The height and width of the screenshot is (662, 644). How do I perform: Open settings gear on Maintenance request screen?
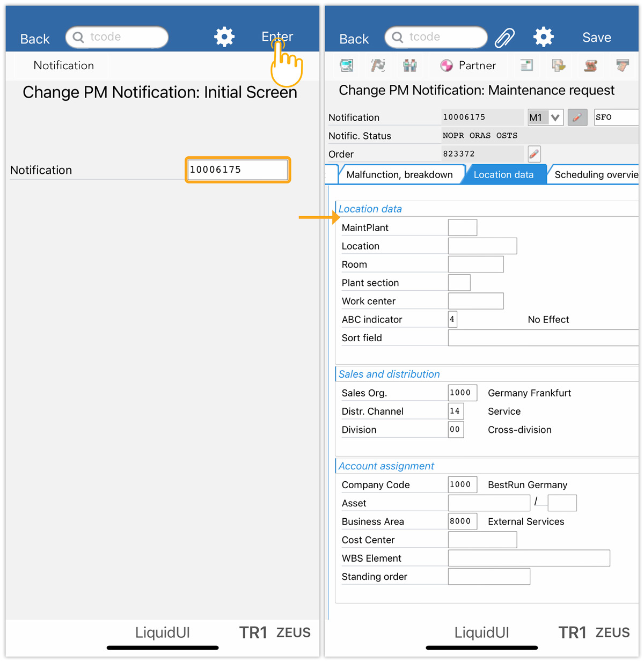coord(543,37)
